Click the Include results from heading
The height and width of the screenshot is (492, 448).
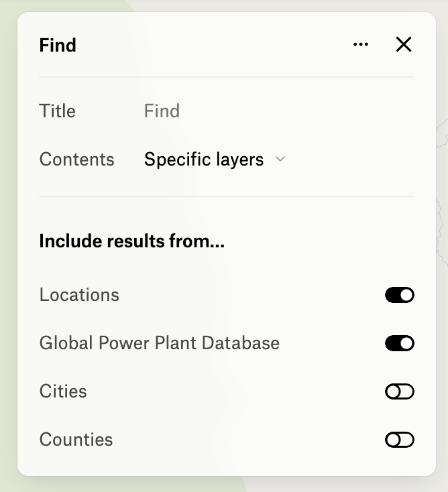131,241
